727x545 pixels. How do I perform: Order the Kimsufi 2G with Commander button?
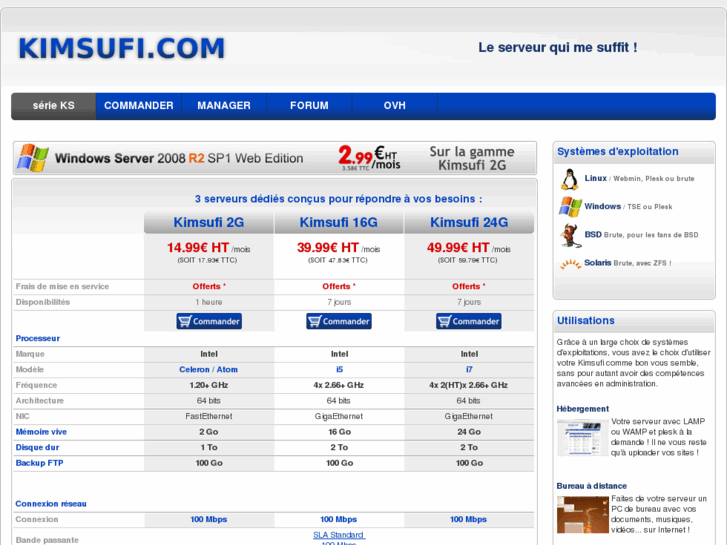point(209,321)
